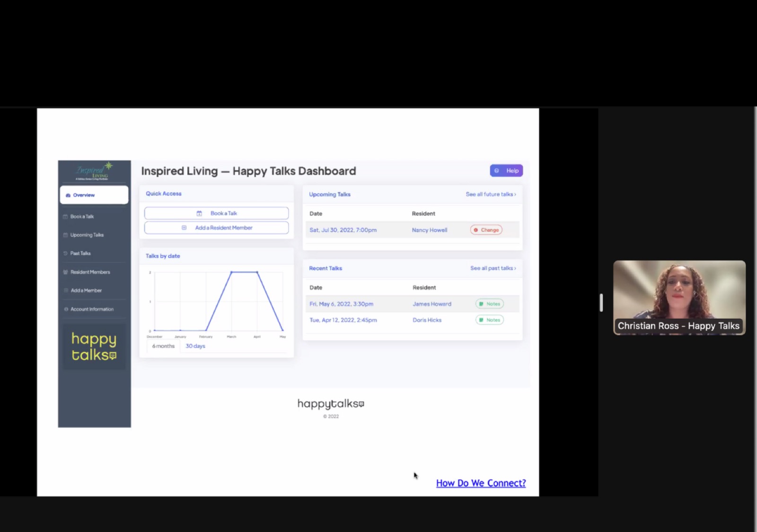Click the Add a Member icon in sidebar
This screenshot has width=757, height=532.
(x=66, y=290)
